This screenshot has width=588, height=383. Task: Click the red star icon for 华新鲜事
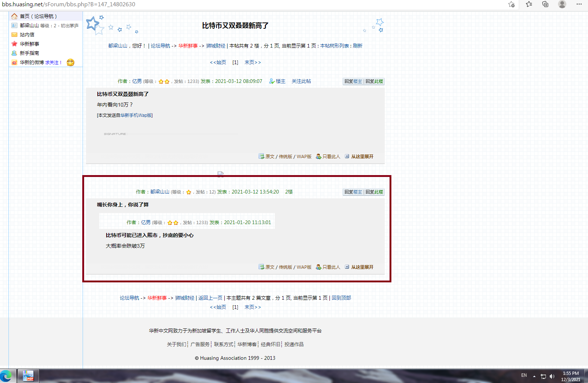point(14,44)
